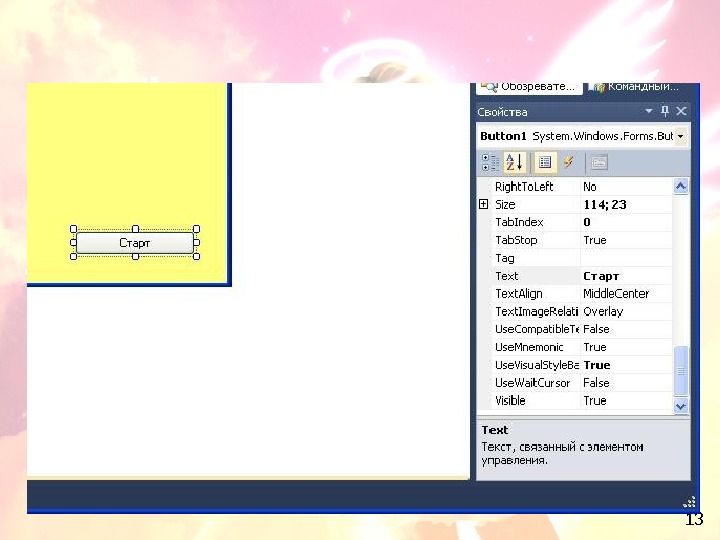Viewport: 720px width, 540px height.
Task: Select the Visible property row
Action: click(575, 400)
